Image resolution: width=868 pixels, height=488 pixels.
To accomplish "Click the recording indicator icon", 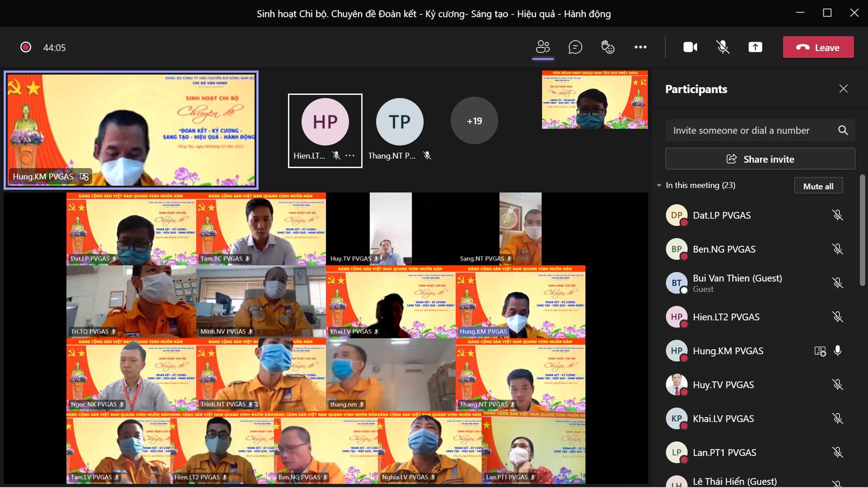I will (25, 47).
